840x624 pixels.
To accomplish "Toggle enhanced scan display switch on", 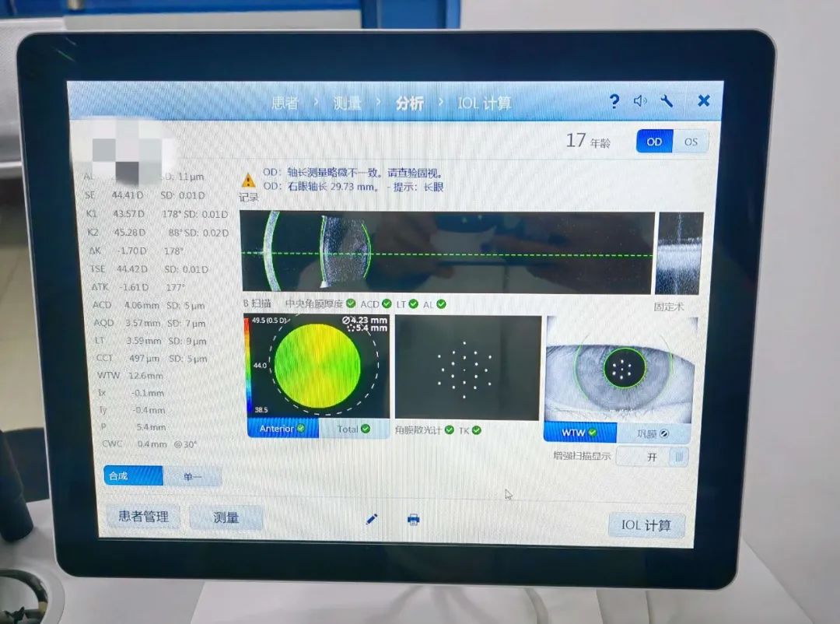I will [x=652, y=457].
